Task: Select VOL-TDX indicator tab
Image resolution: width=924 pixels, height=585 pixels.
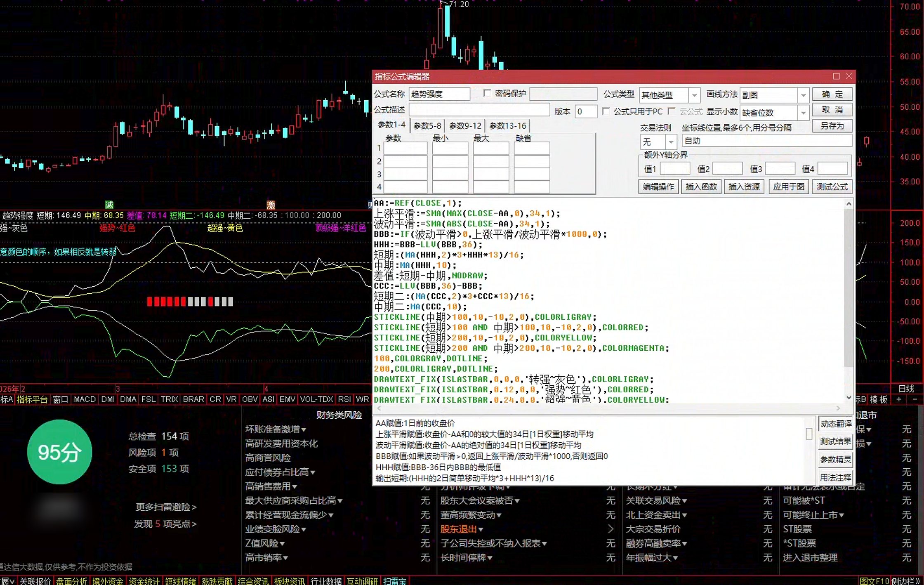Action: point(316,399)
